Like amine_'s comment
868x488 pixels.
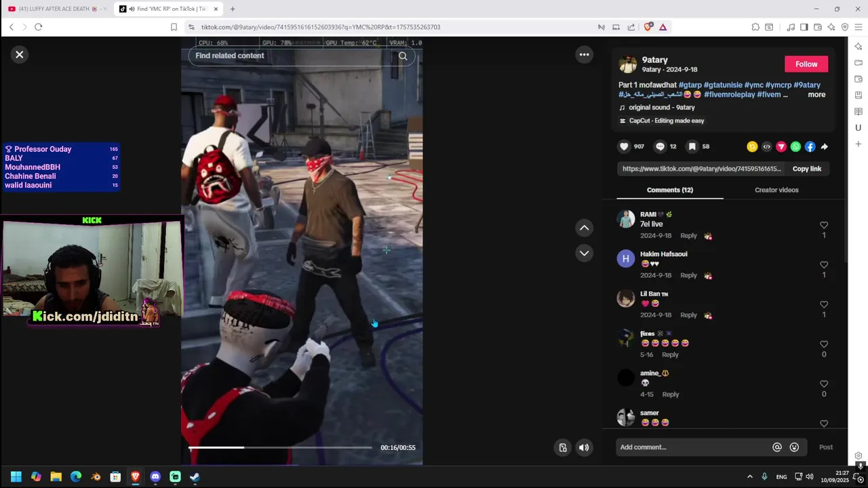824,384
